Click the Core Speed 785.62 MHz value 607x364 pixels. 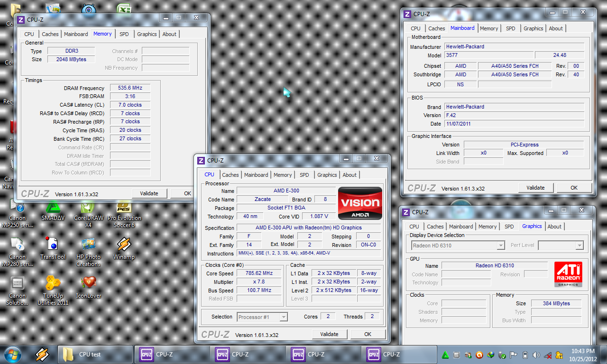(259, 273)
